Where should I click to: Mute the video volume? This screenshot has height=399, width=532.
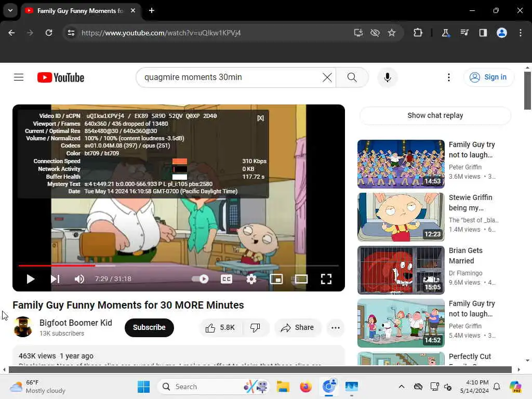79,279
